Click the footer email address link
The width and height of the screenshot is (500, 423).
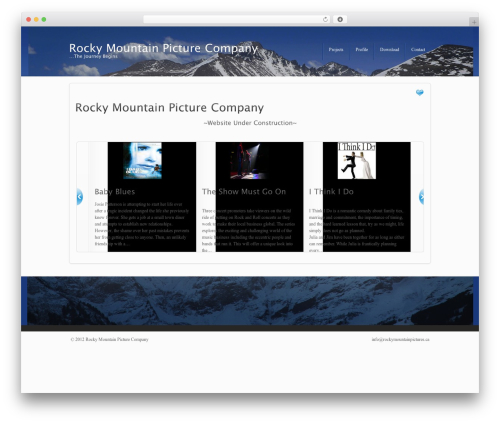click(400, 339)
